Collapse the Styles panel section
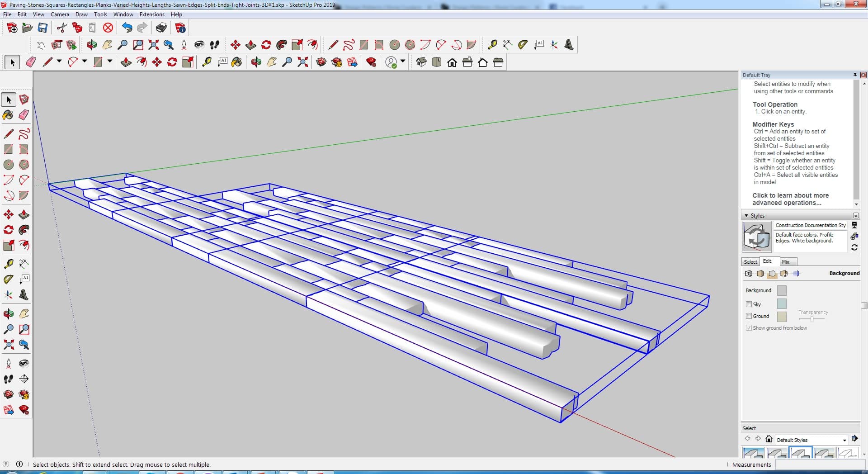The image size is (868, 474). coord(746,216)
